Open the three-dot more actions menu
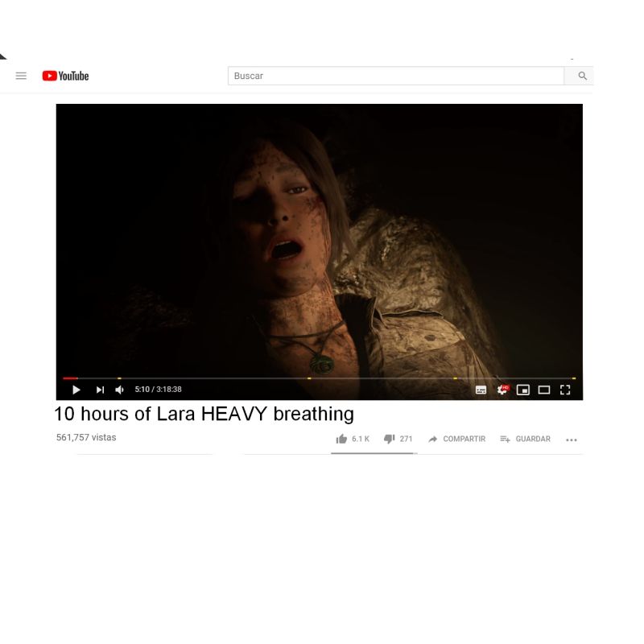Screen dimensions: 644x644 click(572, 440)
